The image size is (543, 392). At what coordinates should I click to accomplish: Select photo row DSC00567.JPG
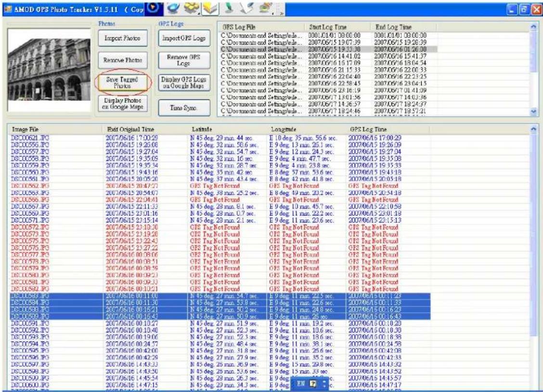click(x=220, y=206)
